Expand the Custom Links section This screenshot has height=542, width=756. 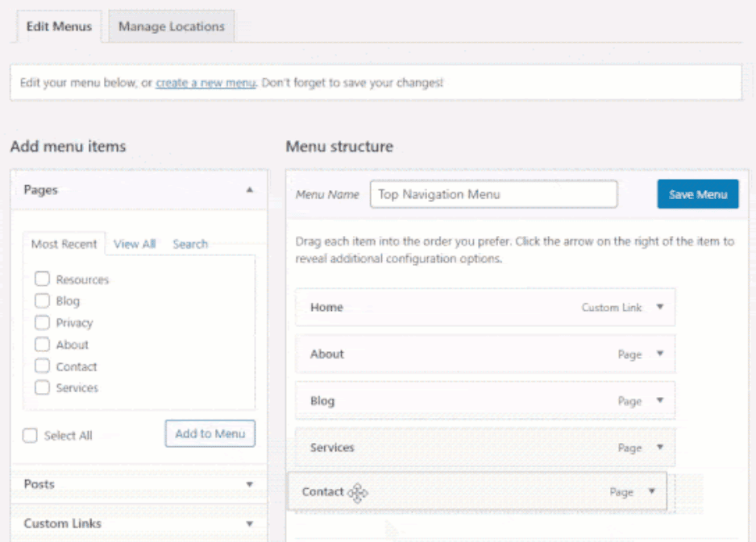tap(139, 523)
